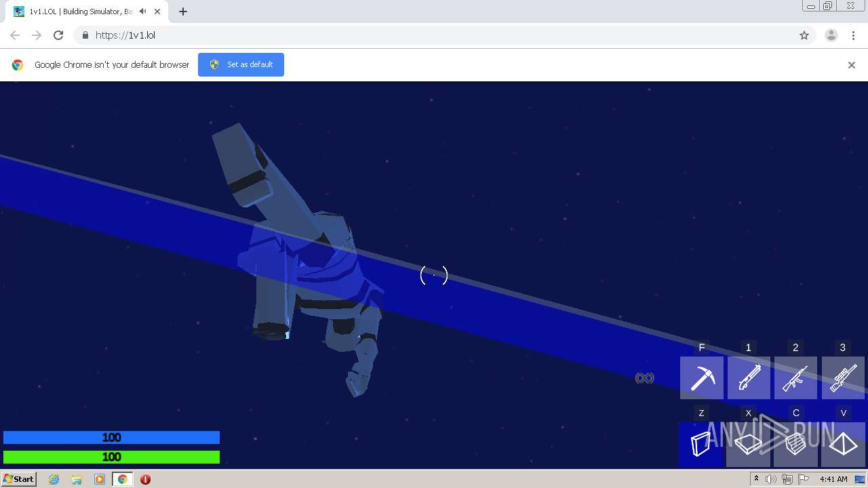Launch Internet Explorer from the taskbar

click(54, 479)
